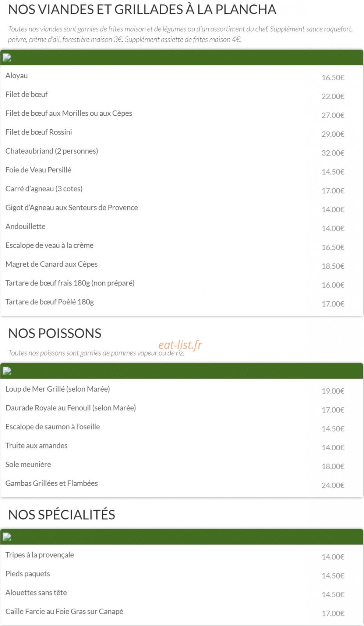The height and width of the screenshot is (626, 364).
Task: Click the Nos Spécialités section heading
Action: (61, 514)
